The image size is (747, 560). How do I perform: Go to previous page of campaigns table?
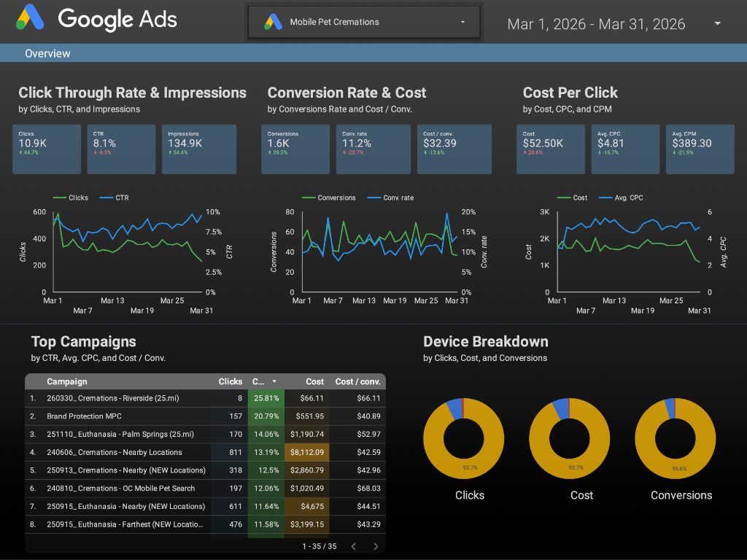pos(354,546)
